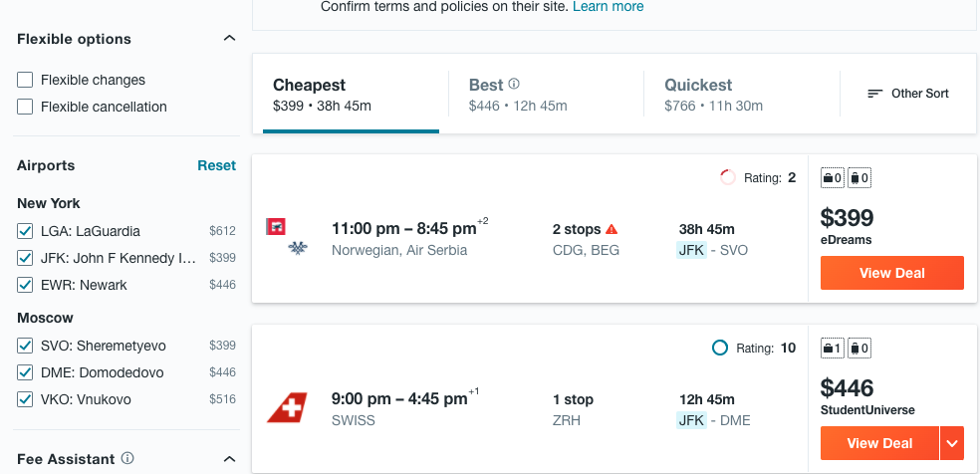Click the SWISS airline logo icon

[287, 407]
